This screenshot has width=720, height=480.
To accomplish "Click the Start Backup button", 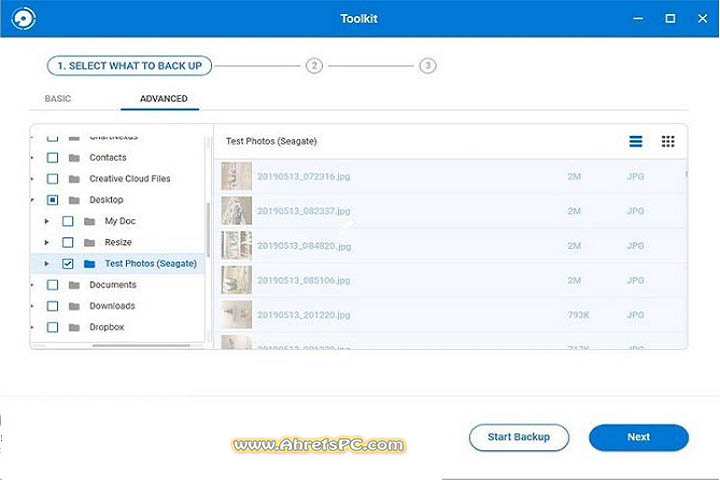I will (x=519, y=437).
